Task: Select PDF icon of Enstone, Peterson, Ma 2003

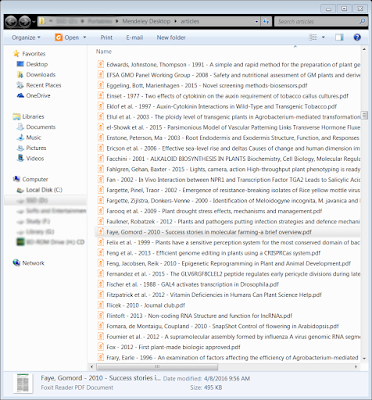Action: [101, 138]
